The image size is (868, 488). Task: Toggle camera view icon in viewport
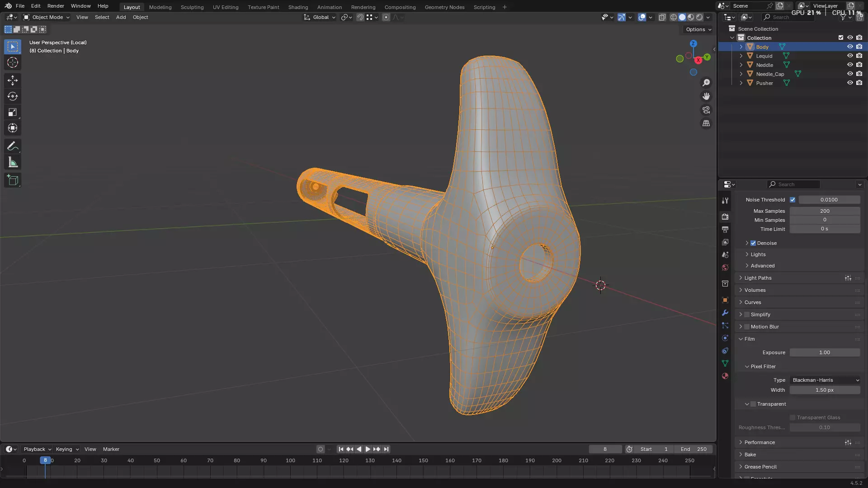(706, 110)
